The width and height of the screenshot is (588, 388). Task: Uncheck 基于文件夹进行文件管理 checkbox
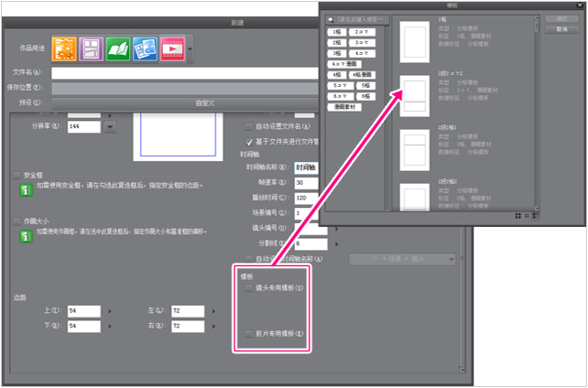(249, 142)
